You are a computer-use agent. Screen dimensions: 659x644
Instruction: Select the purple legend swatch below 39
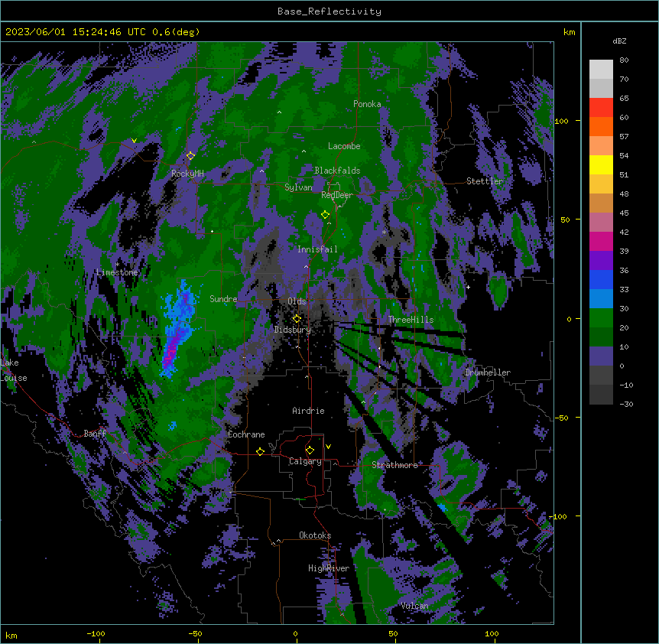pos(601,260)
